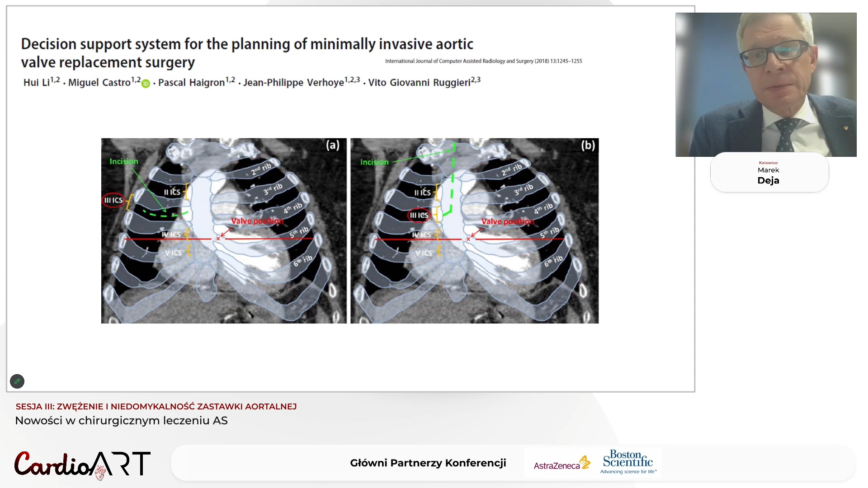The height and width of the screenshot is (488, 868).
Task: Select the Nowości w chirurgicznym leczeniu AS subtitle
Action: click(x=122, y=421)
